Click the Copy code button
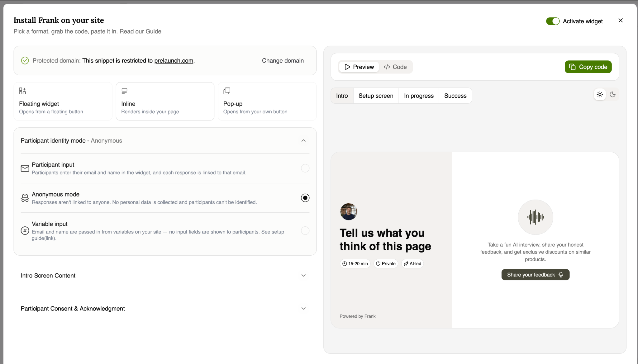638x364 pixels. (588, 67)
